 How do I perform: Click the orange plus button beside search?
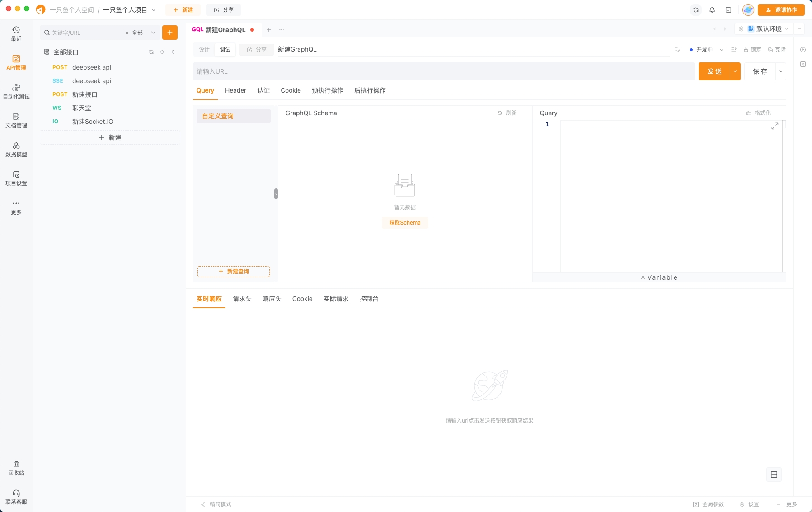point(170,33)
